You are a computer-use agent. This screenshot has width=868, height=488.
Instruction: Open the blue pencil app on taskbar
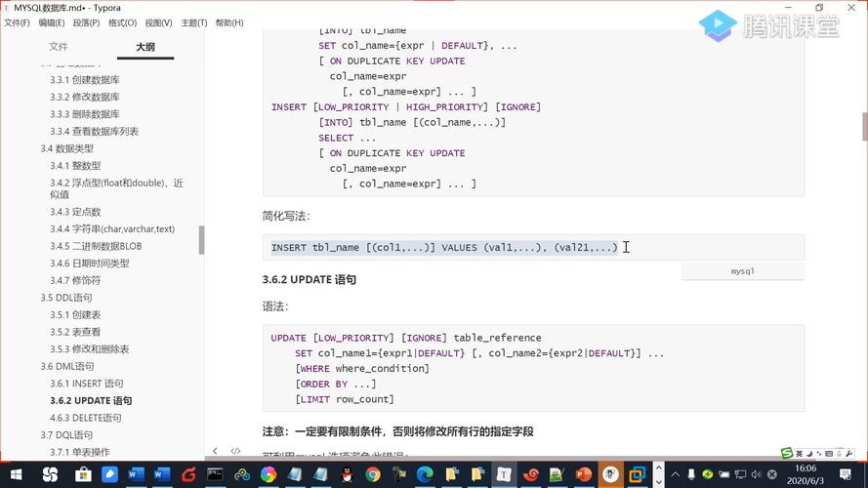pos(109,474)
